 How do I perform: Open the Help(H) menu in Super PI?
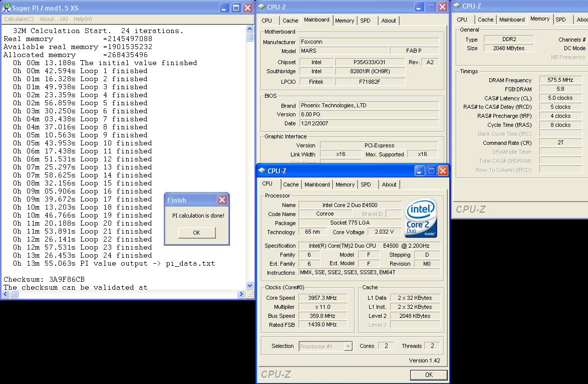tap(83, 19)
